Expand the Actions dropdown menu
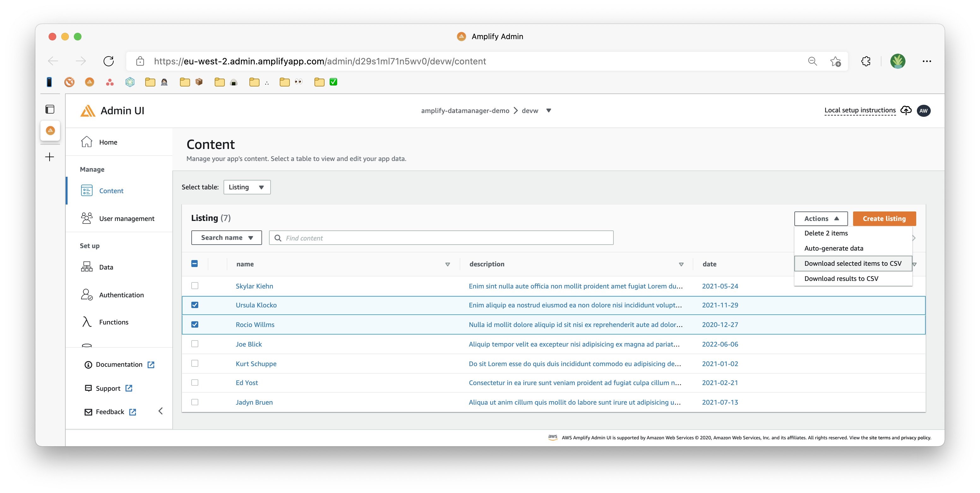This screenshot has width=980, height=493. [821, 217]
